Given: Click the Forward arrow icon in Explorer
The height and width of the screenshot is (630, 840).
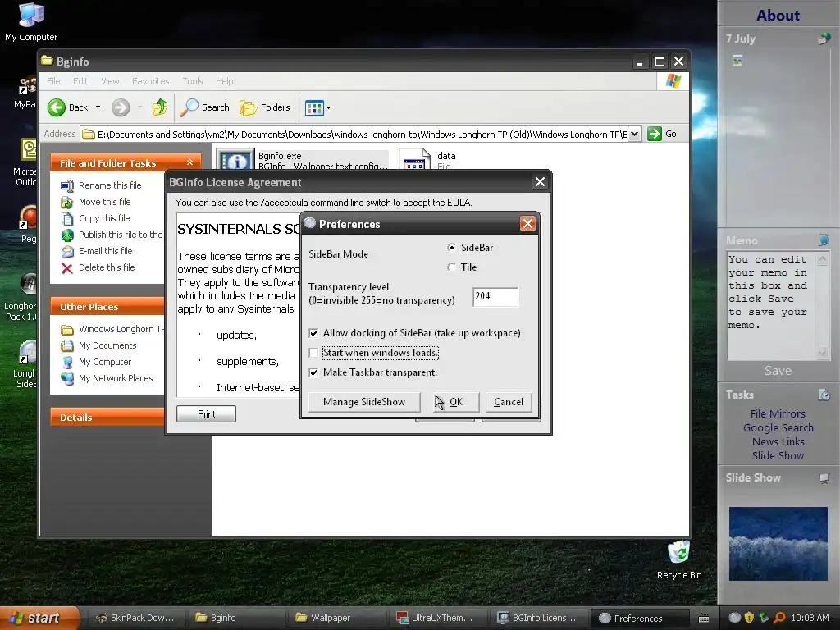Looking at the screenshot, I should pos(121,107).
